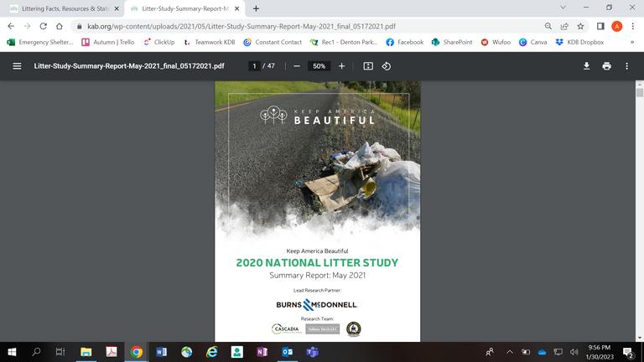Open Microsoft Teams from the taskbar

tap(312, 352)
